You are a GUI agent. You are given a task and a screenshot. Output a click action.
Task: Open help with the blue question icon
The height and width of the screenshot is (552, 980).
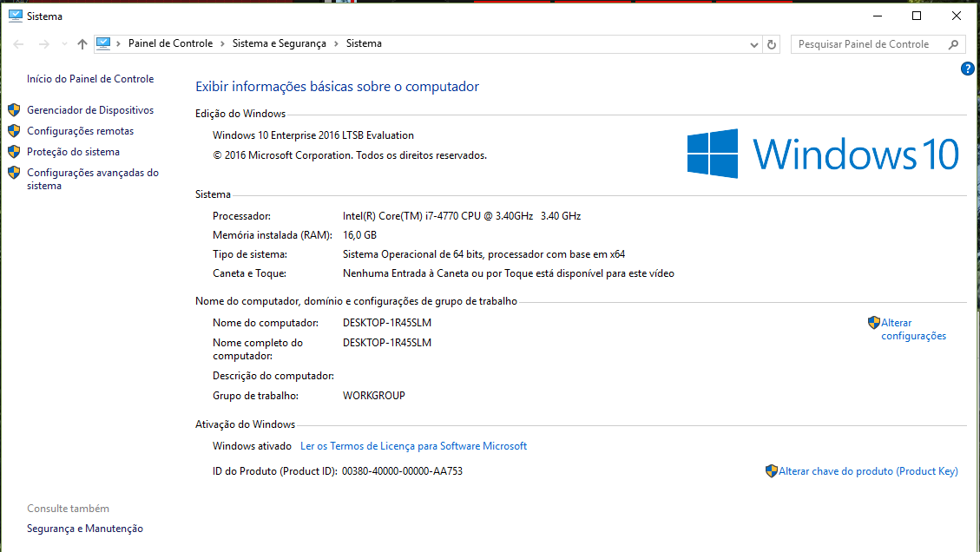click(x=967, y=69)
